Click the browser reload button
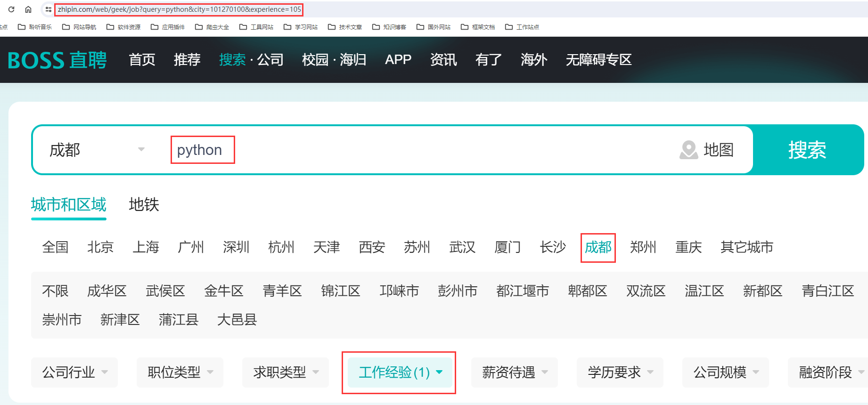868x405 pixels. (x=11, y=9)
